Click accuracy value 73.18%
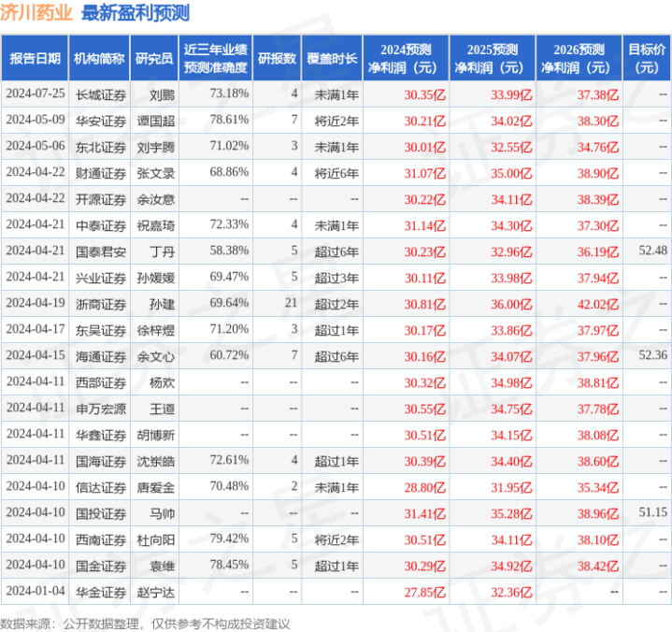 point(229,93)
